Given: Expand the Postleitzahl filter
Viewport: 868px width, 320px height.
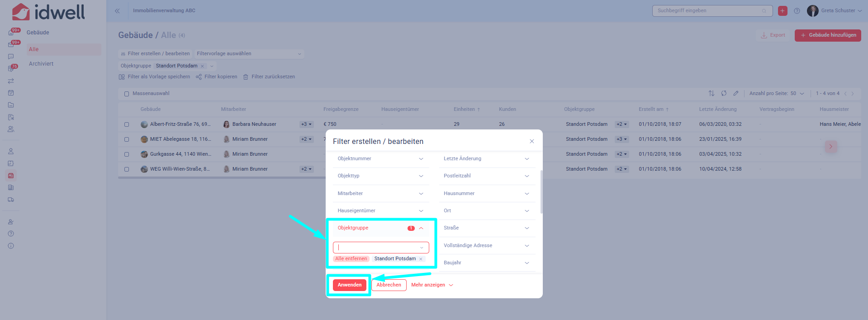Looking at the screenshot, I should point(486,176).
